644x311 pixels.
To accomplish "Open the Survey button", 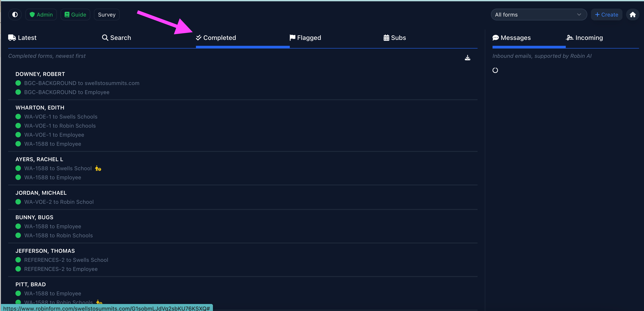I will point(107,15).
